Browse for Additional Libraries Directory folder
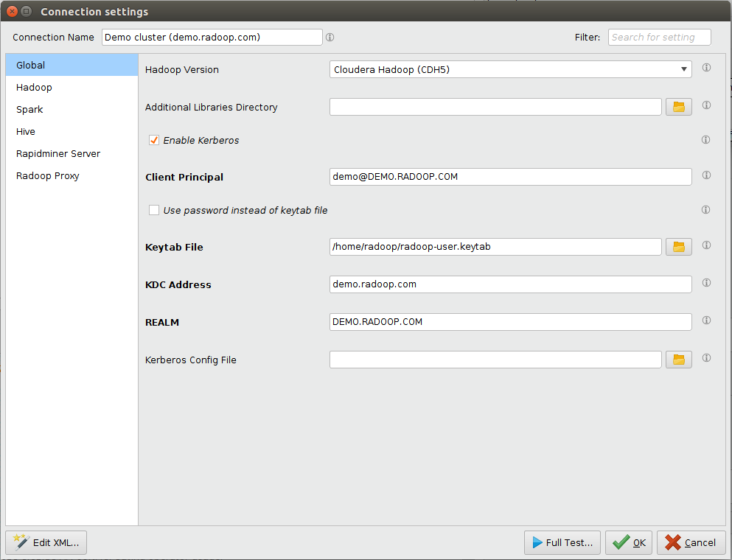Viewport: 732px width, 560px height. 678,107
